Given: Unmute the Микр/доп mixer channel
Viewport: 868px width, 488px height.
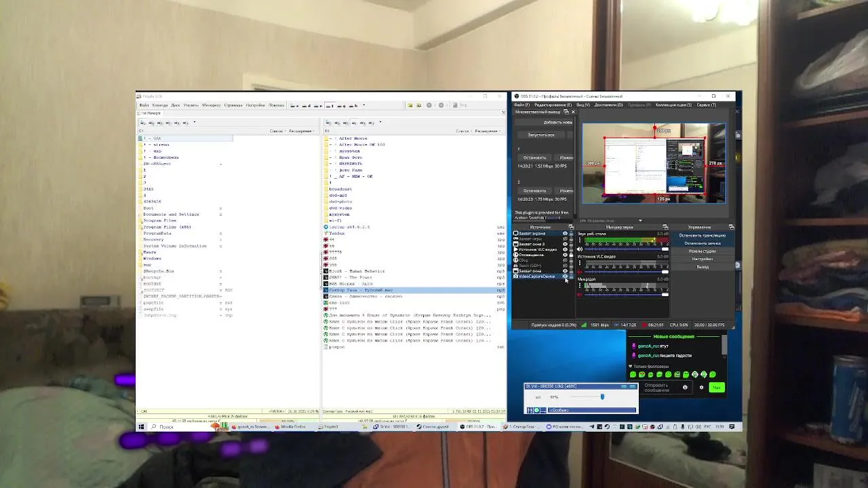Looking at the screenshot, I should (x=580, y=295).
